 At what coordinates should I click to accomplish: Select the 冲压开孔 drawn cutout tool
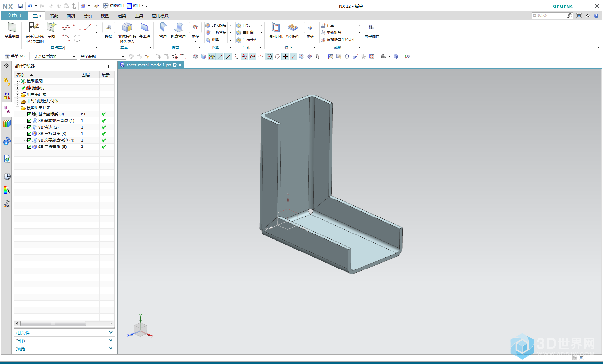pos(247,40)
